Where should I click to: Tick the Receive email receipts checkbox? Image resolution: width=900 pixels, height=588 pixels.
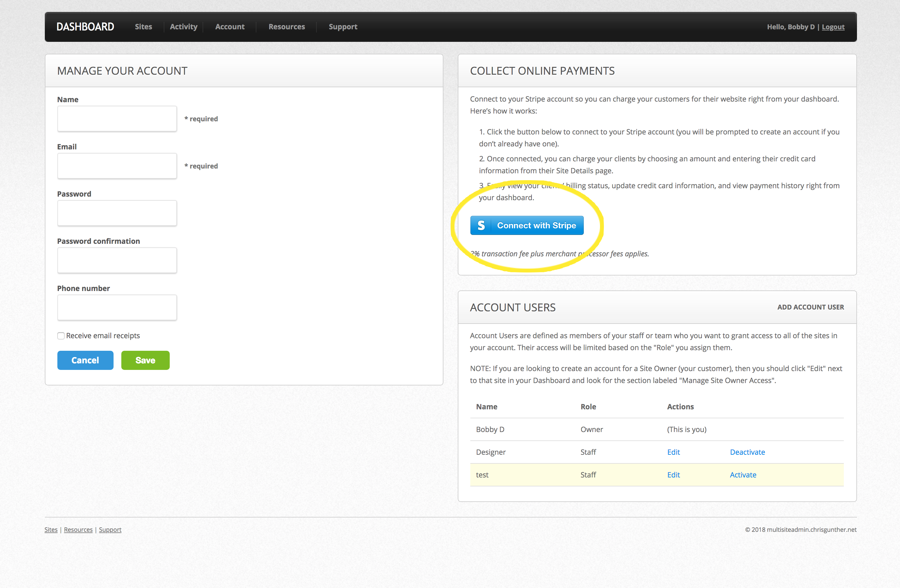pyautogui.click(x=61, y=336)
